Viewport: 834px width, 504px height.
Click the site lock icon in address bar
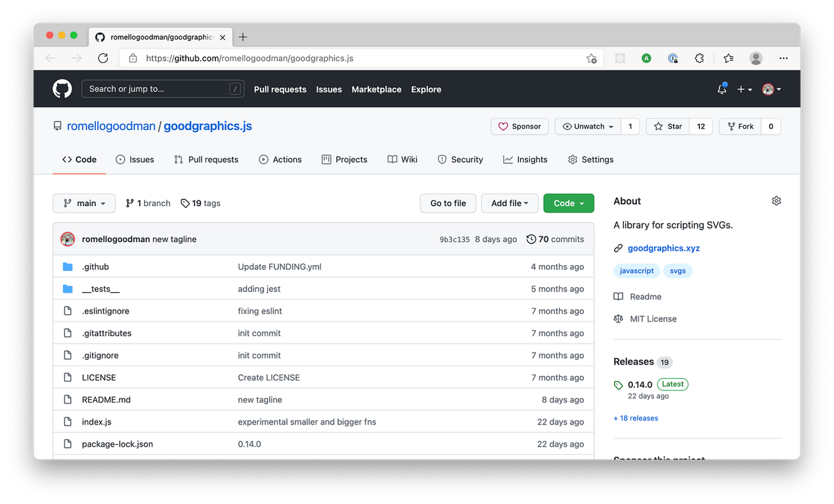[133, 58]
